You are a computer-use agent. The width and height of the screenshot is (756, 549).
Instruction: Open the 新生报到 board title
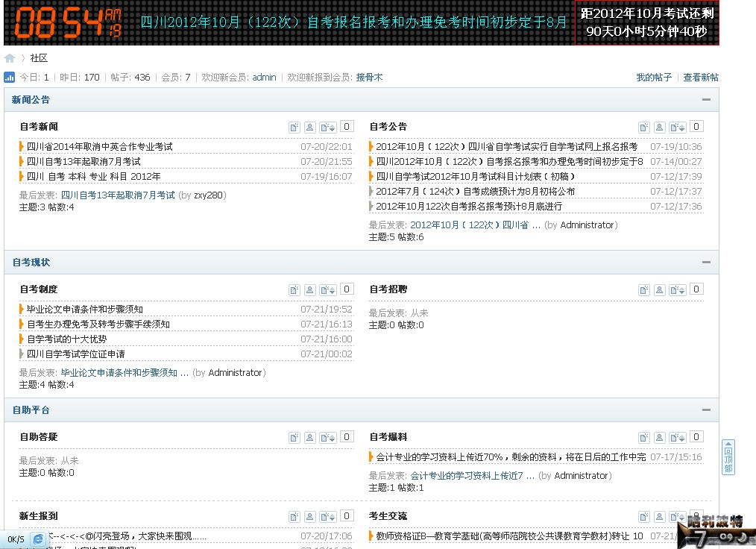39,515
